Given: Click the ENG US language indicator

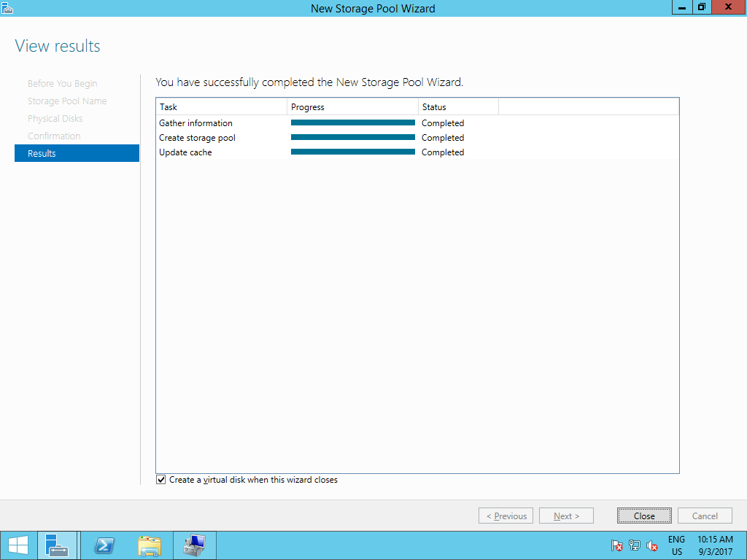Looking at the screenshot, I should 676,545.
